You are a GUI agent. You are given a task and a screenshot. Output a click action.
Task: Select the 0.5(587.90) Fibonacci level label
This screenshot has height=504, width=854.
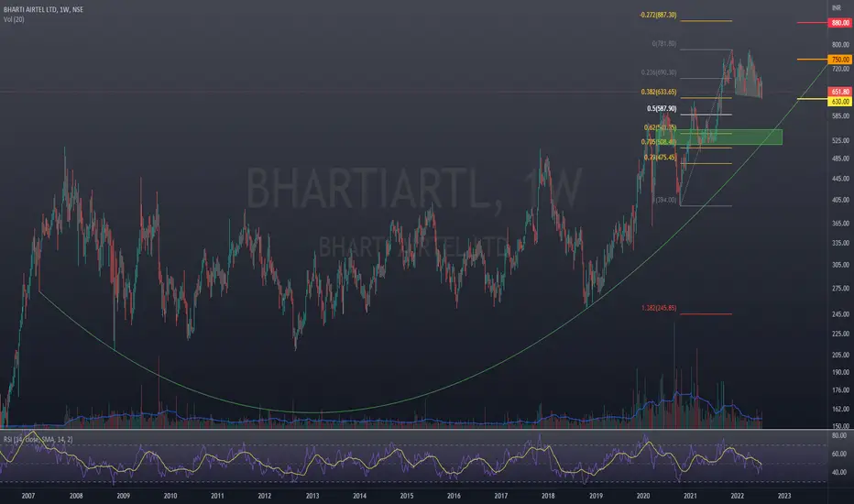(662, 109)
